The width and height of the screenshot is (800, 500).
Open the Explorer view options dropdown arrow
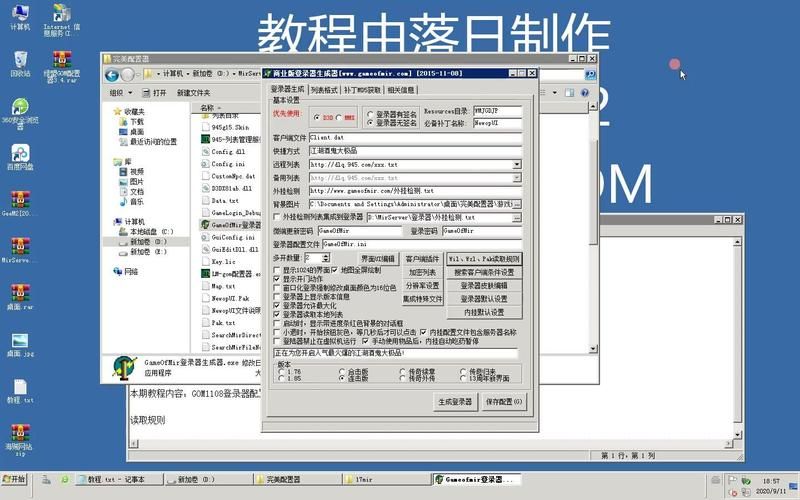tap(555, 92)
